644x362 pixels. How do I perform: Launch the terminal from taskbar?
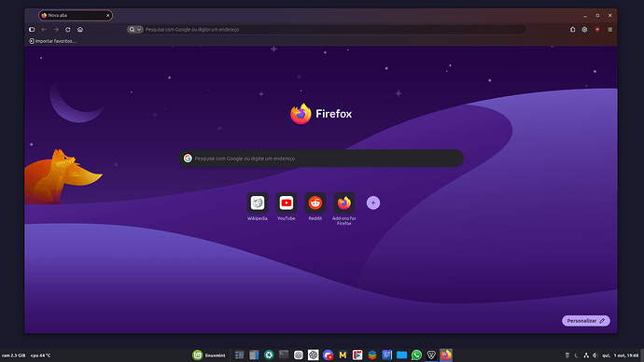(284, 355)
